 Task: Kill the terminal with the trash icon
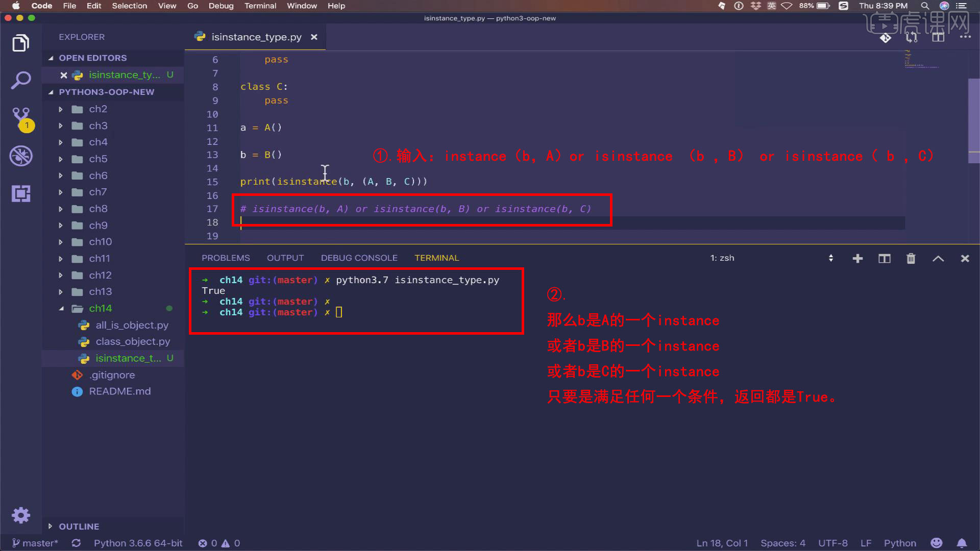point(911,258)
